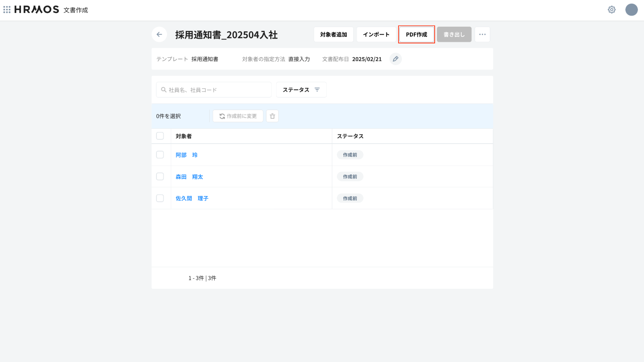Click the 作成前に変更 button
The height and width of the screenshot is (362, 644).
[x=238, y=116]
